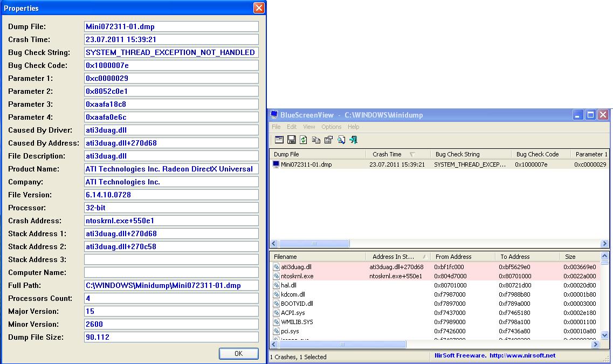Click the upper pane scroll right arrow
This screenshot has height=364, width=613.
(604, 244)
